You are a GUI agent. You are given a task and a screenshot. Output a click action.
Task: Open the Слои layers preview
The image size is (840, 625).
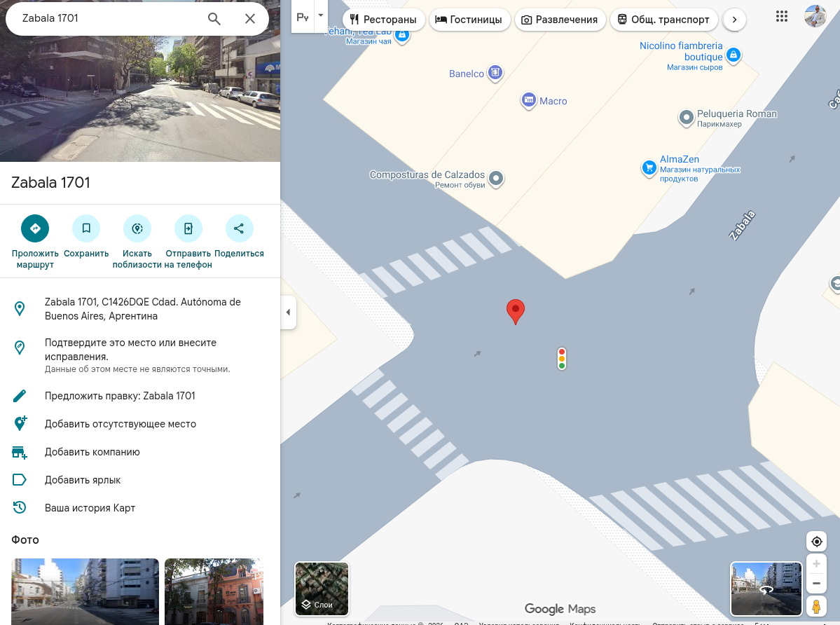tap(322, 589)
